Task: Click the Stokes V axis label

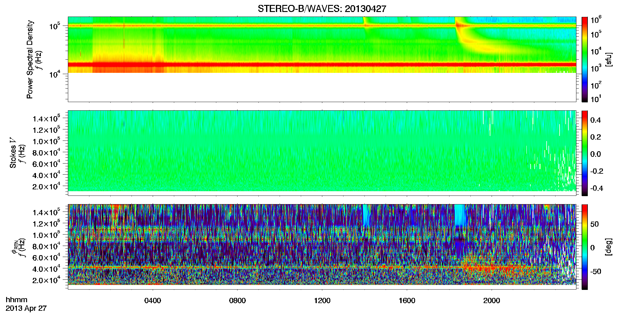Action: point(13,153)
